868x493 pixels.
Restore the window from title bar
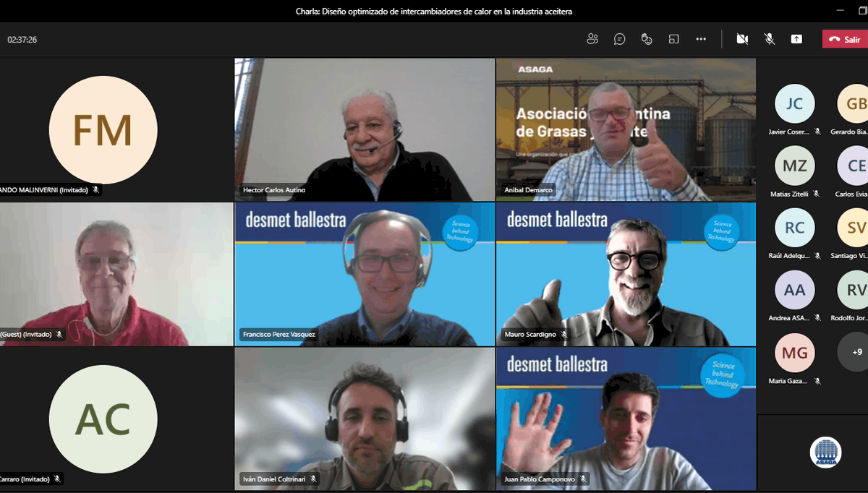point(841,11)
